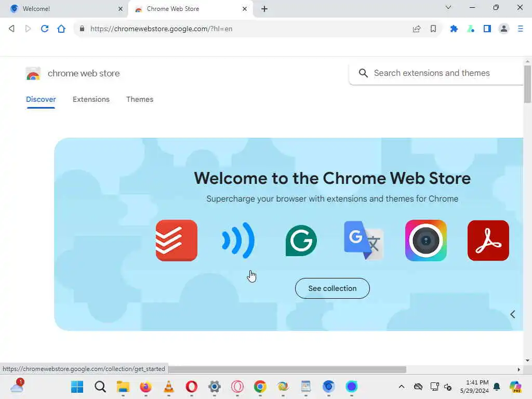Click the colorful camera lens extension icon

click(x=426, y=241)
